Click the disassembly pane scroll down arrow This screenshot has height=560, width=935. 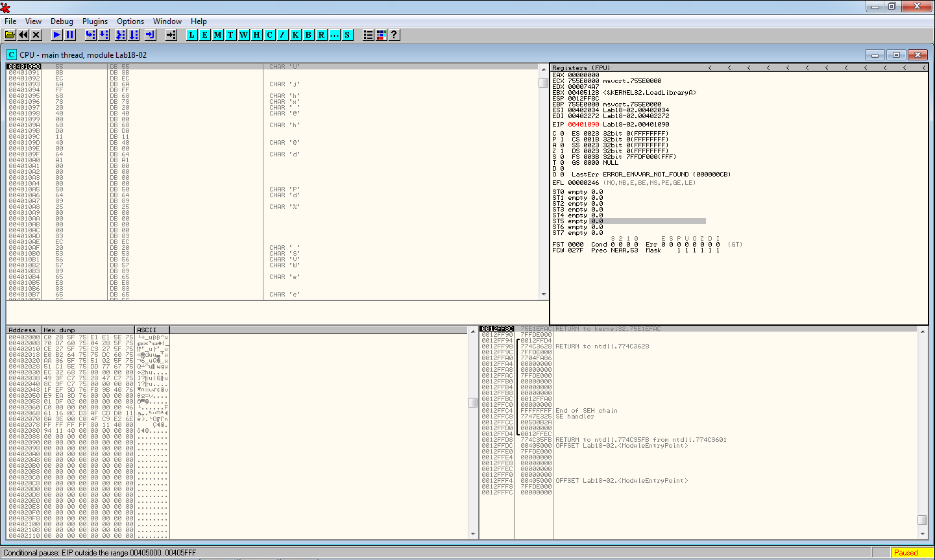(x=544, y=295)
